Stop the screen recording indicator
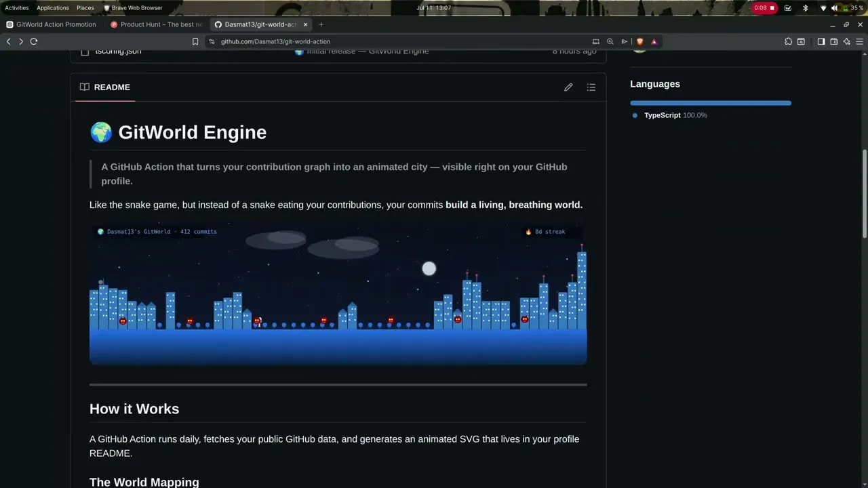The width and height of the screenshot is (868, 488). [x=764, y=8]
